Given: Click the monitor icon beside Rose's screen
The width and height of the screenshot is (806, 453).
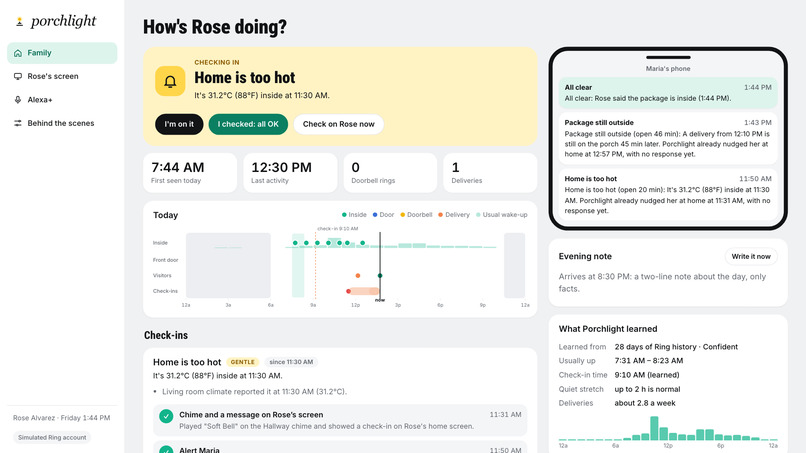Looking at the screenshot, I should (18, 76).
